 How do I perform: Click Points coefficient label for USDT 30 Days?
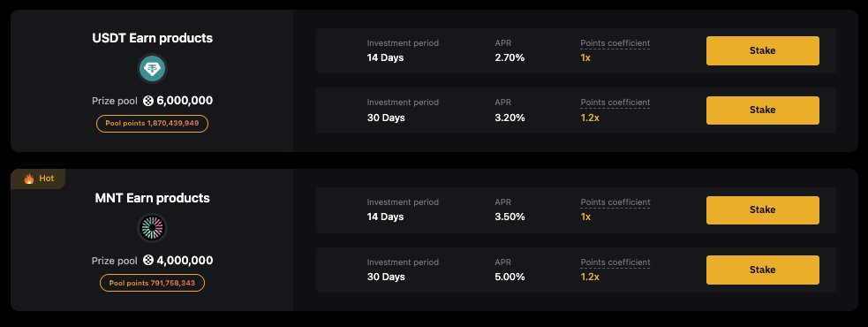coord(615,103)
